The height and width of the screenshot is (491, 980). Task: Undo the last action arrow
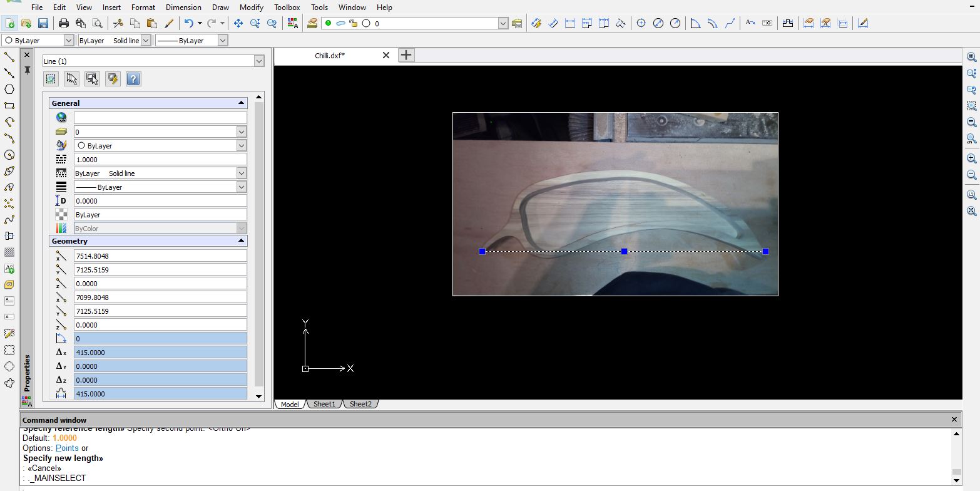188,23
